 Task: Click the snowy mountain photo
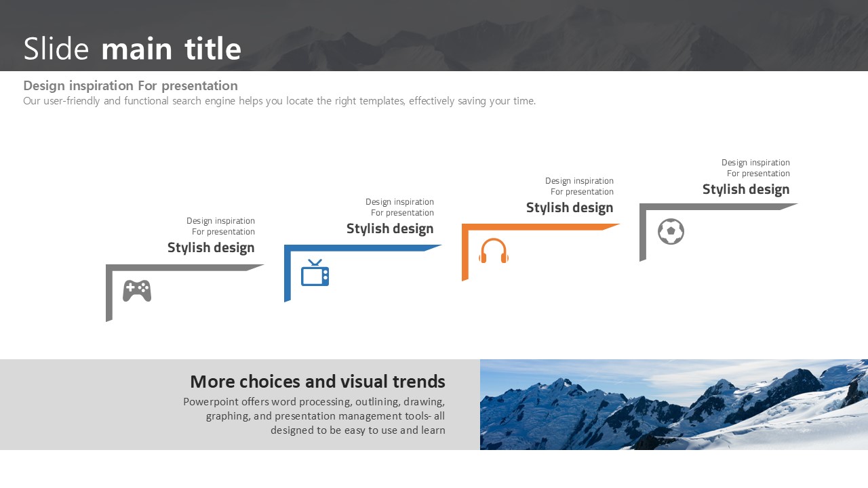[x=673, y=405]
